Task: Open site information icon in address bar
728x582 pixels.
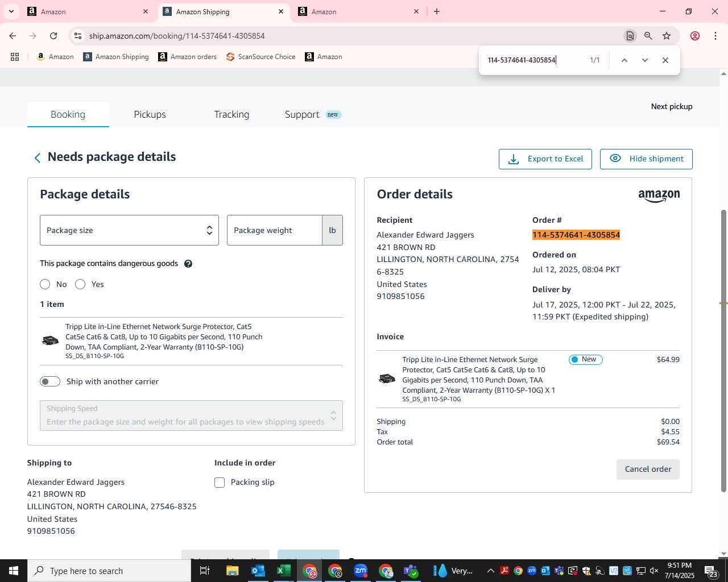Action: (x=78, y=36)
